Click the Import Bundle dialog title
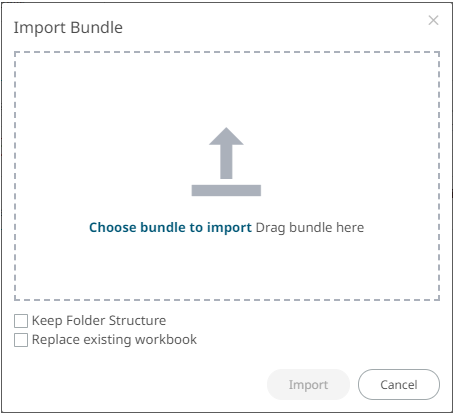 point(68,28)
